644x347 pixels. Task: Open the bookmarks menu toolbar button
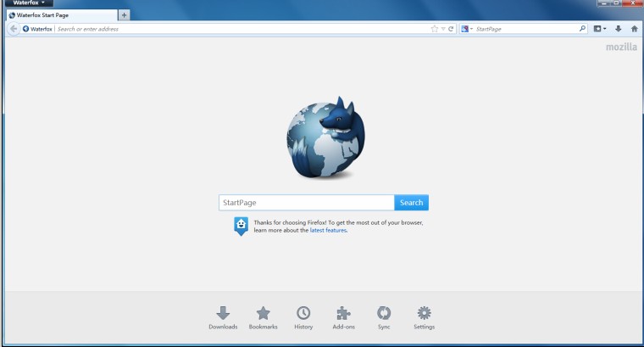tap(600, 29)
